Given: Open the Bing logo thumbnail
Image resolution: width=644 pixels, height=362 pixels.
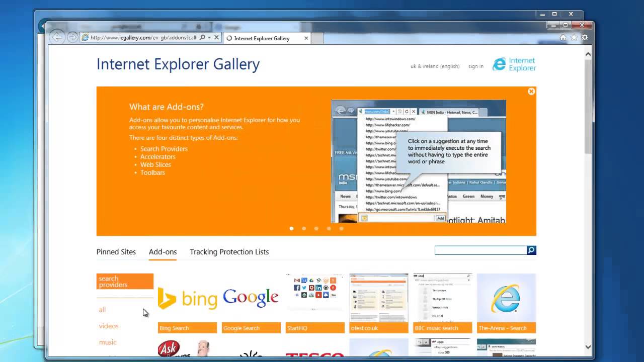Looking at the screenshot, I should pyautogui.click(x=187, y=298).
